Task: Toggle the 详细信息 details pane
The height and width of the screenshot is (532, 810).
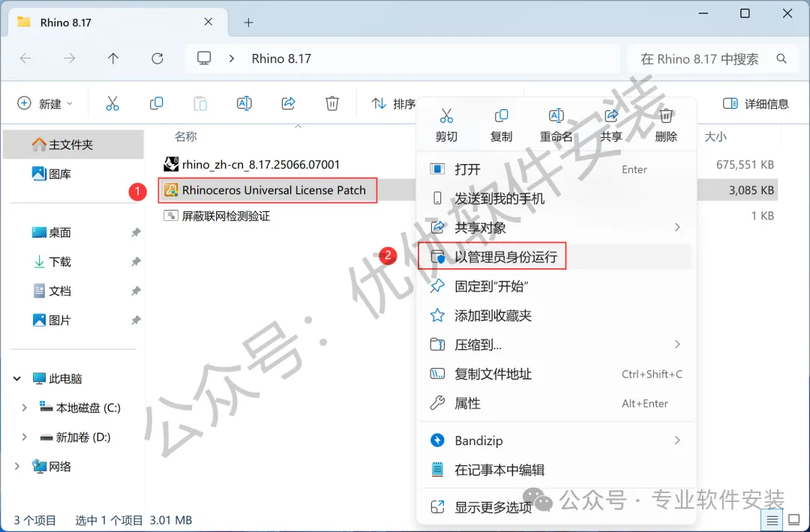Action: pos(756,103)
